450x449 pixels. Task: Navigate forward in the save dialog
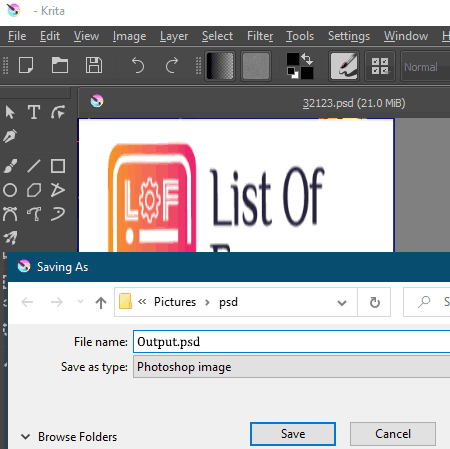pos(57,302)
